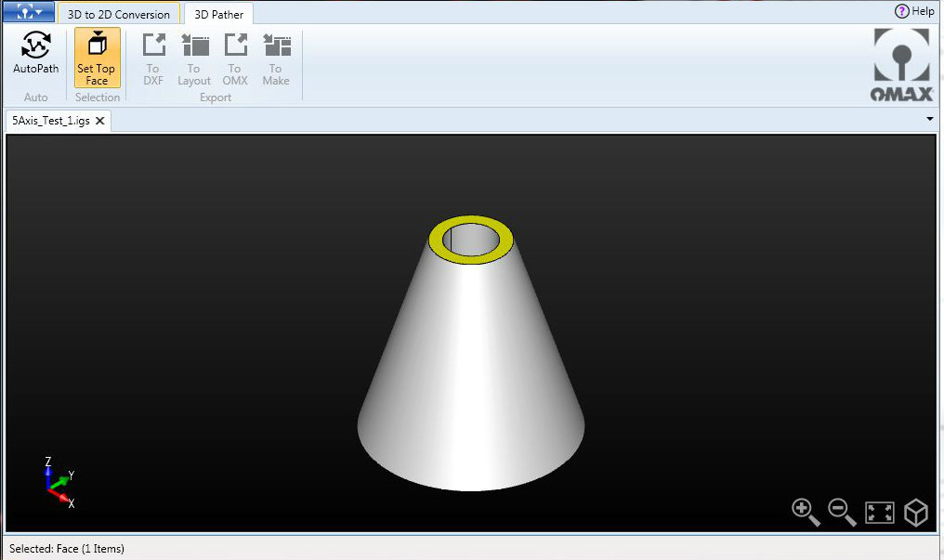Switch to the 3D to 2D Conversion tab
944x560 pixels.
[x=119, y=14]
